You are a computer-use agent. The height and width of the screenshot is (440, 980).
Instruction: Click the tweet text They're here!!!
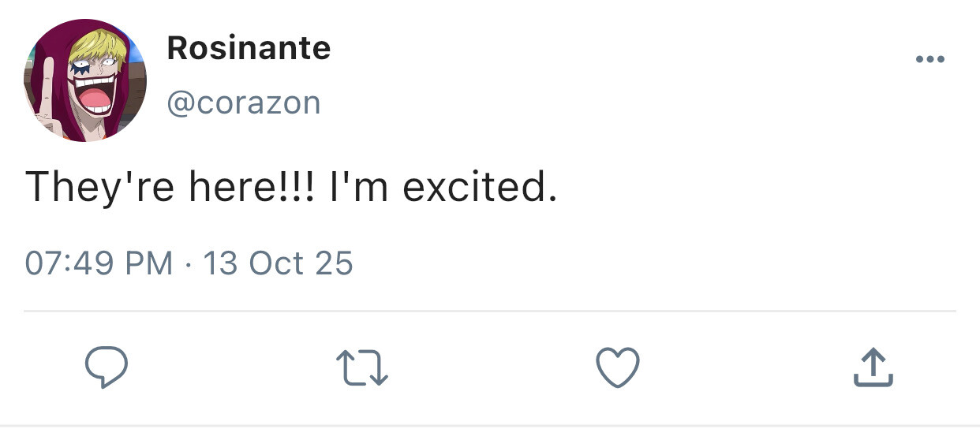tap(170, 188)
